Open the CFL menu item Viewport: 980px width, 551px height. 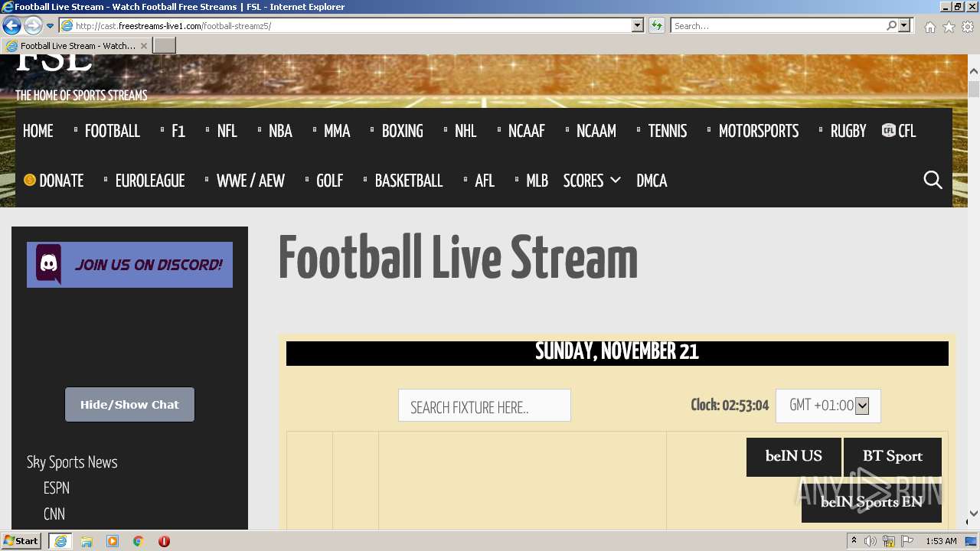click(x=900, y=131)
